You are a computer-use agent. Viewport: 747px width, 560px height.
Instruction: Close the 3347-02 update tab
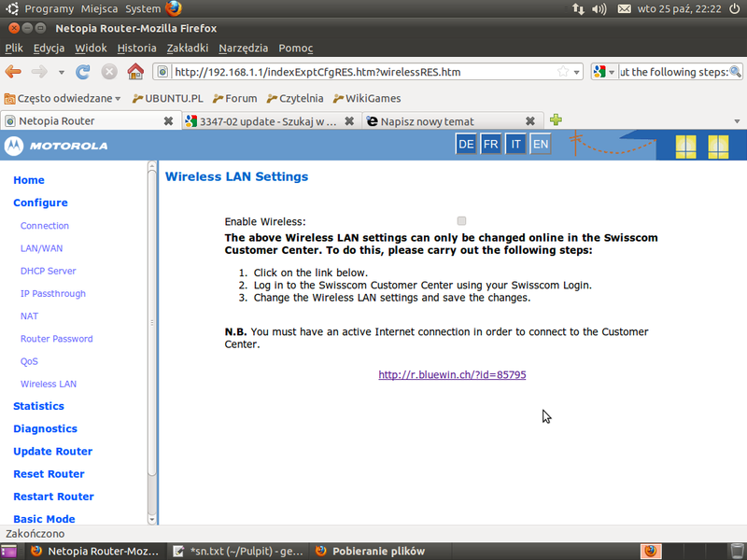pos(349,121)
